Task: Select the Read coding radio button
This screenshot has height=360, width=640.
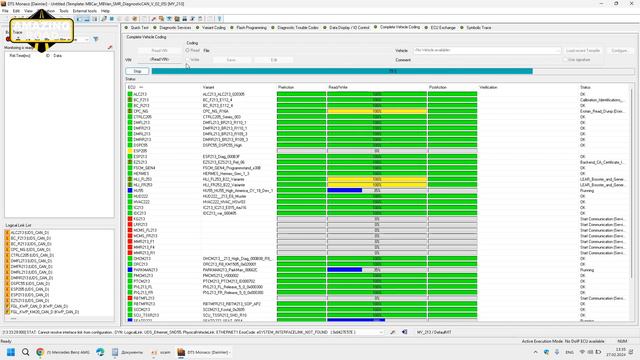Action: (188, 50)
